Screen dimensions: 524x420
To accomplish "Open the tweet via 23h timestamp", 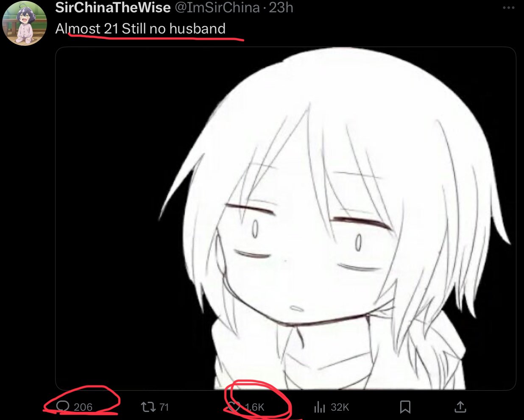I will click(x=282, y=8).
